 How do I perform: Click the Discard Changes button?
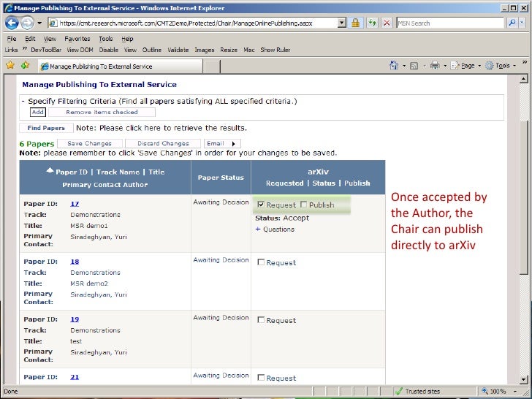click(x=163, y=143)
